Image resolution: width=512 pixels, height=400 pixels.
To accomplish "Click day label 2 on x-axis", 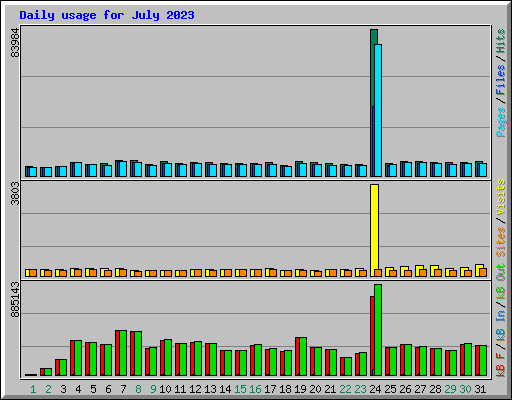I will click(48, 389).
